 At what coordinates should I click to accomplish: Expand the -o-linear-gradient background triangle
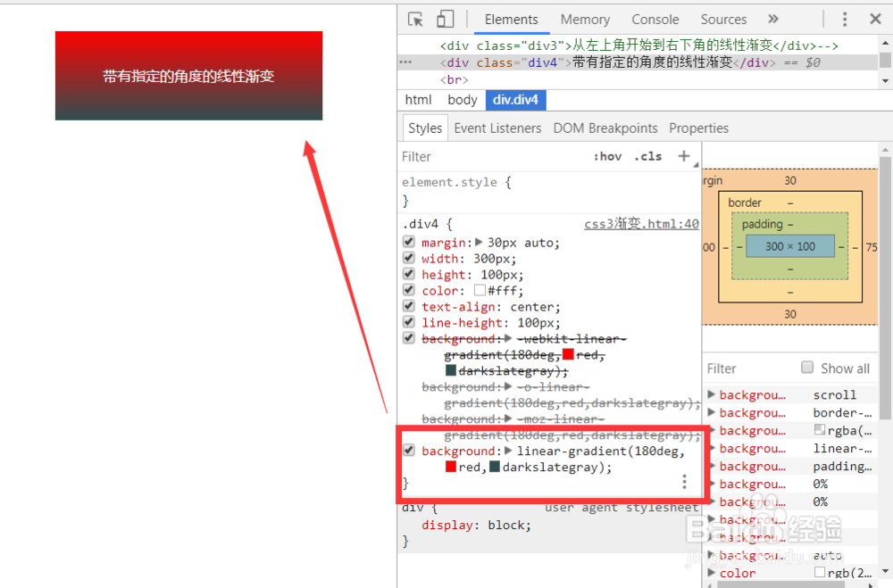click(508, 386)
